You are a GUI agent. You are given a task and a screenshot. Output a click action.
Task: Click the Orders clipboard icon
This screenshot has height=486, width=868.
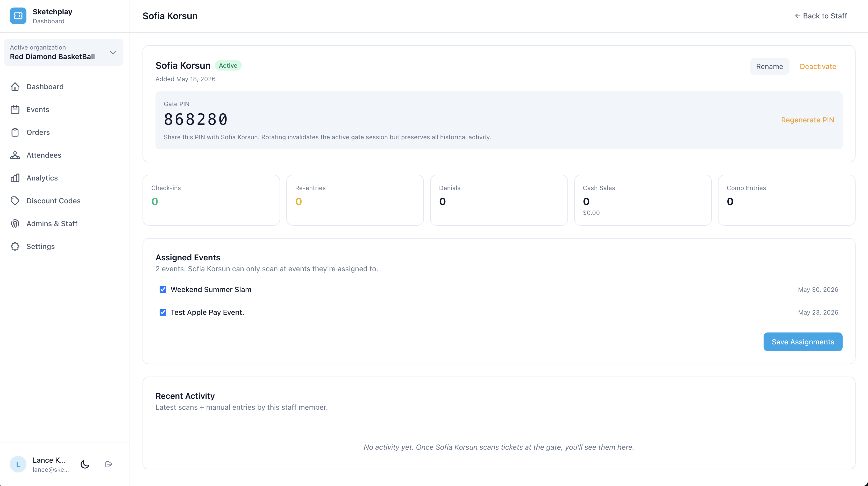15,132
